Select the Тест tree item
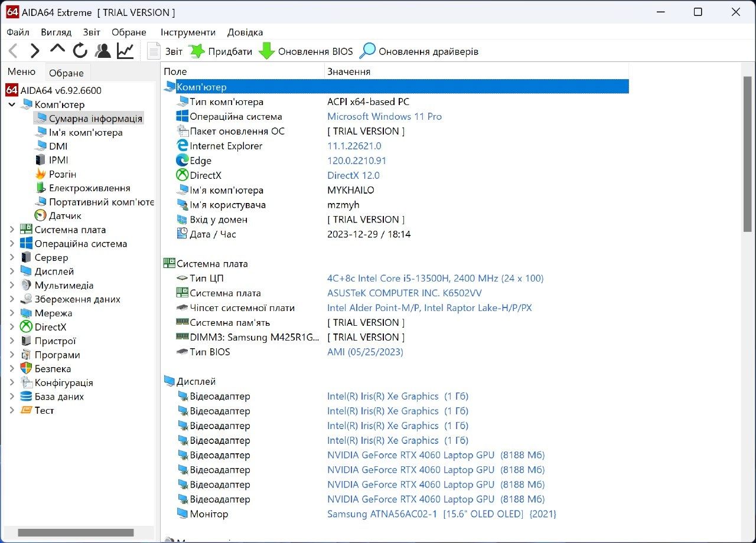Viewport: 756px width, 543px height. (37, 410)
